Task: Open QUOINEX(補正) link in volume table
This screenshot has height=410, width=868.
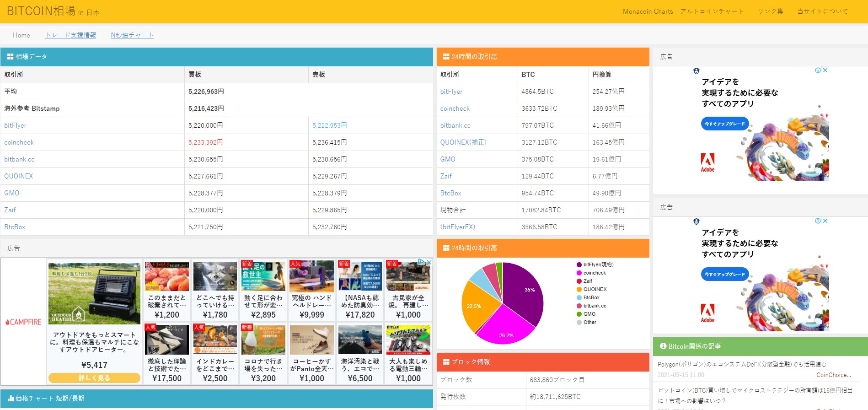Action: point(463,142)
